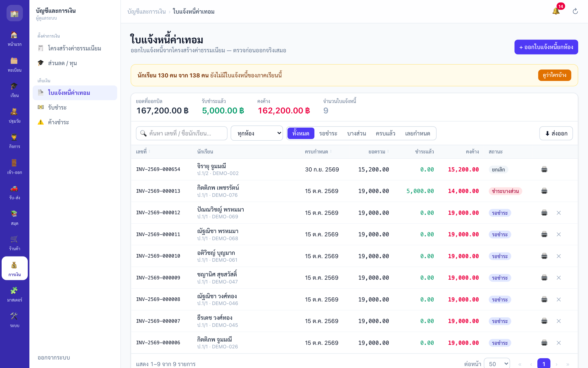588x368 pixels.
Task: Open ระบบ tools module
Action: pos(15,320)
